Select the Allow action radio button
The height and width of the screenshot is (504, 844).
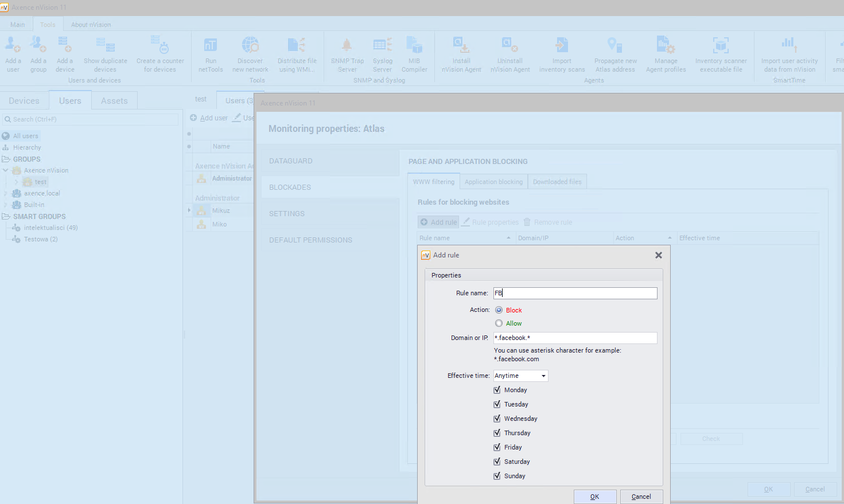499,323
